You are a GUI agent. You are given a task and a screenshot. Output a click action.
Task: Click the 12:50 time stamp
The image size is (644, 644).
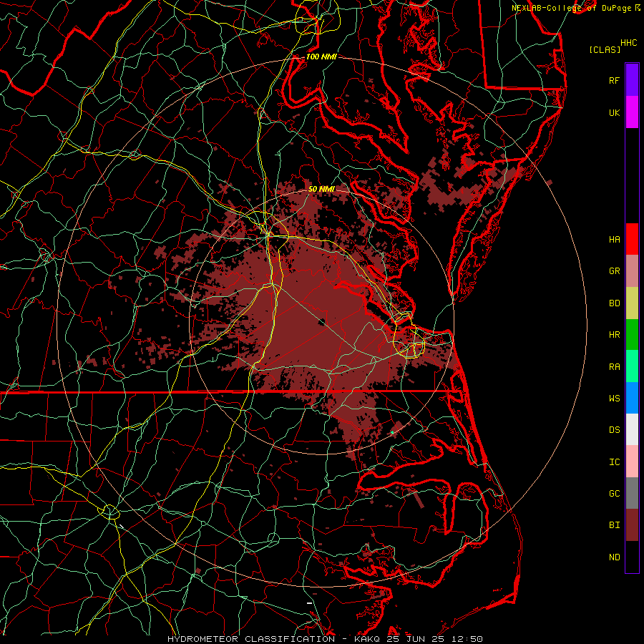[x=469, y=639]
